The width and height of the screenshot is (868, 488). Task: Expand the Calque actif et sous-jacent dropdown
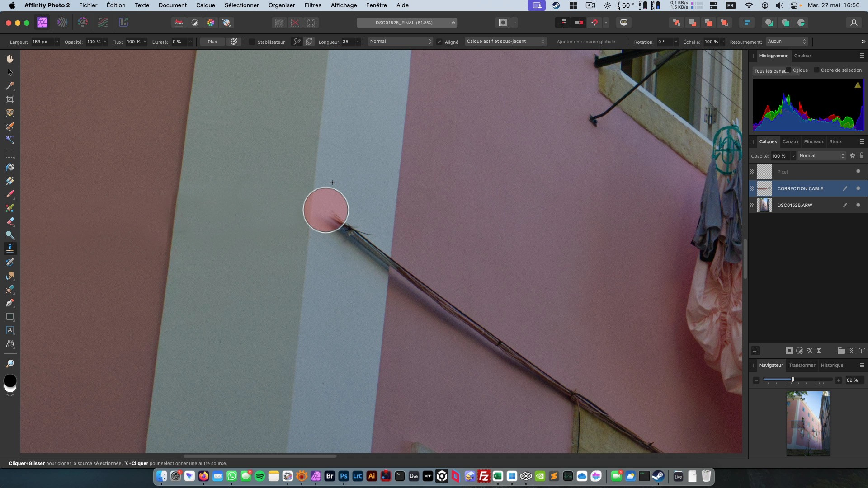click(x=505, y=42)
